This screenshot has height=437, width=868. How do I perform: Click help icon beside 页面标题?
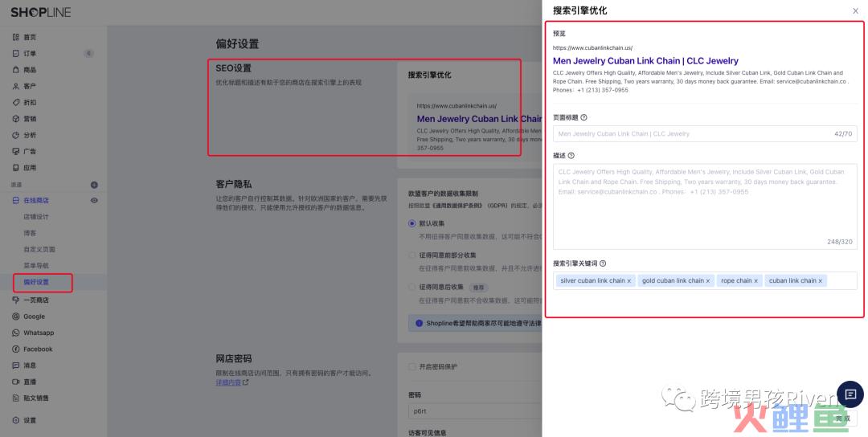tap(583, 117)
